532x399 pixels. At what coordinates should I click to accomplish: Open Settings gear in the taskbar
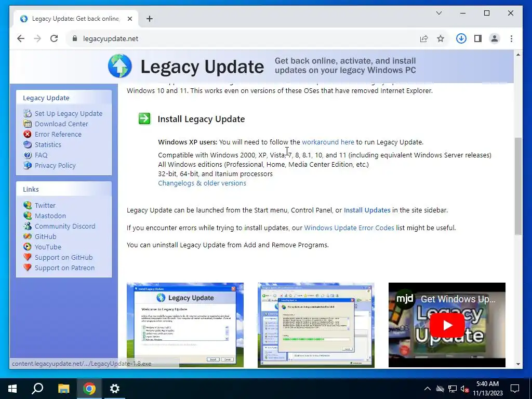pos(115,389)
